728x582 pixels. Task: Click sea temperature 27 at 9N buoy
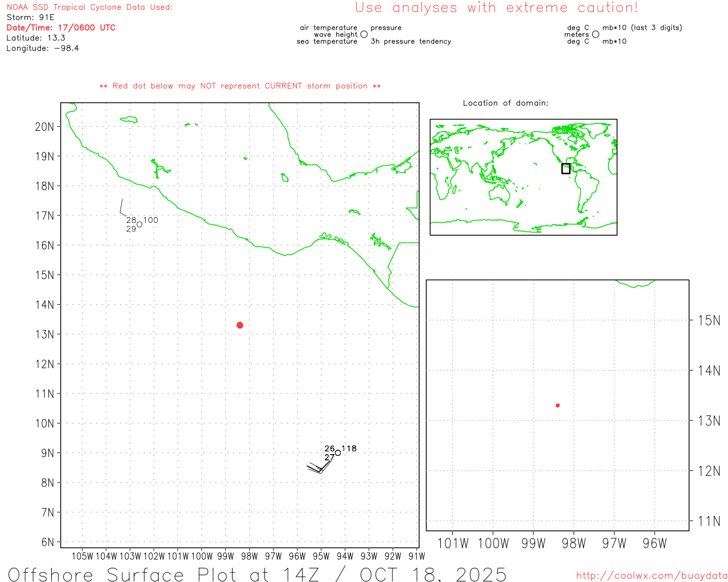click(330, 457)
